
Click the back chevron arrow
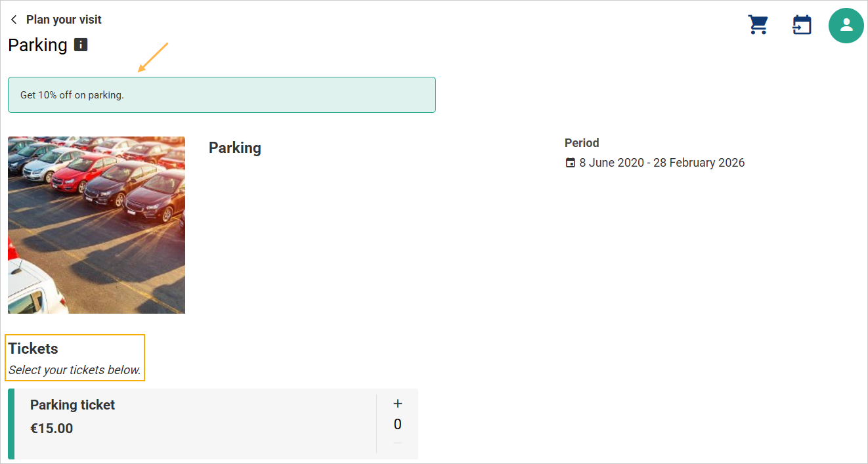pyautogui.click(x=14, y=20)
